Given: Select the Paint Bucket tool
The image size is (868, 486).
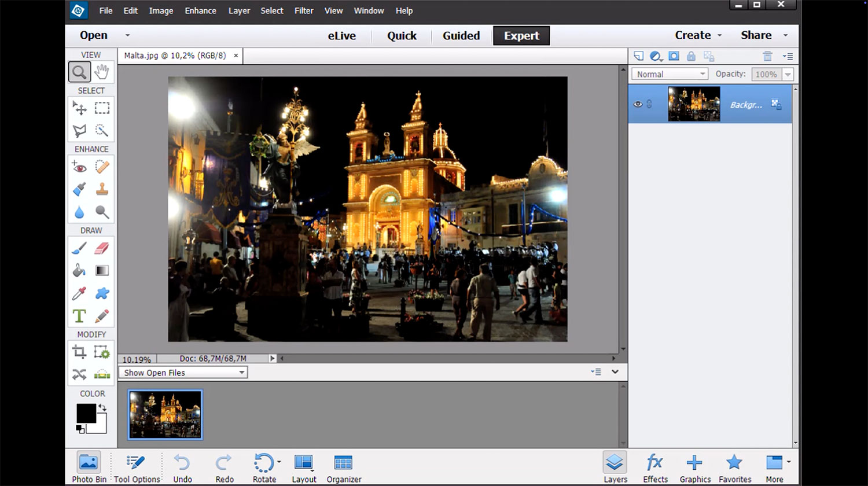Looking at the screenshot, I should pyautogui.click(x=79, y=271).
